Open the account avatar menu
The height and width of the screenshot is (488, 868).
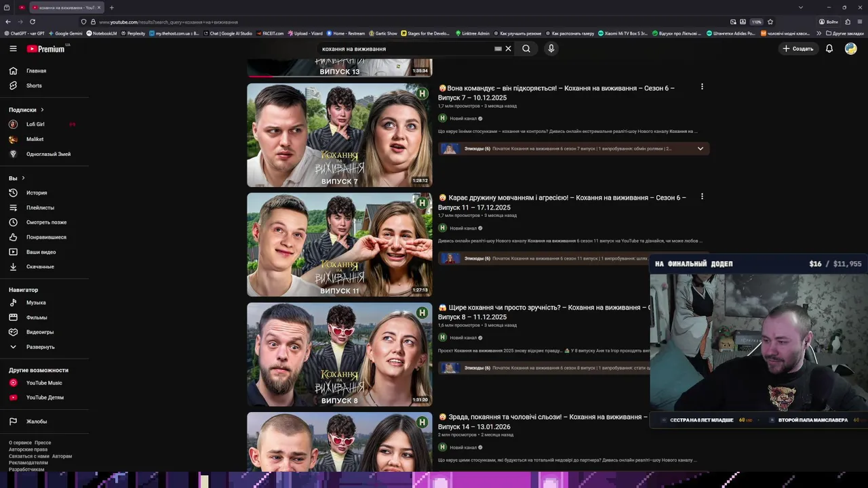[850, 49]
